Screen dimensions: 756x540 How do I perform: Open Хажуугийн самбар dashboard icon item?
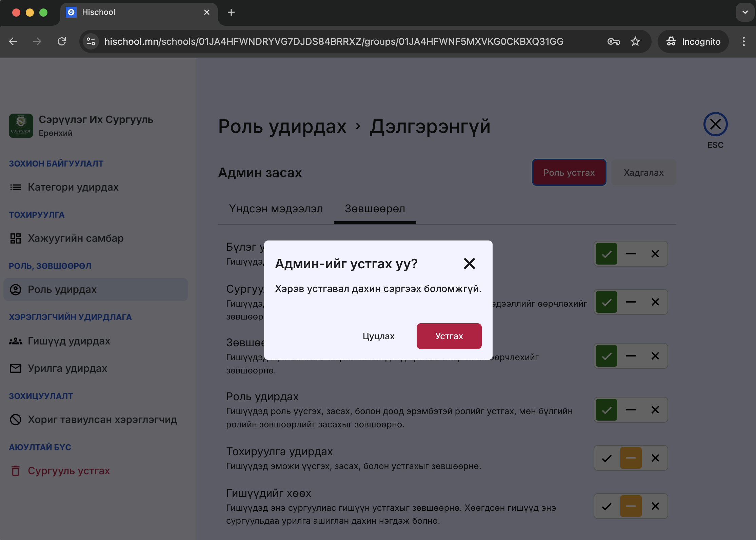click(75, 238)
